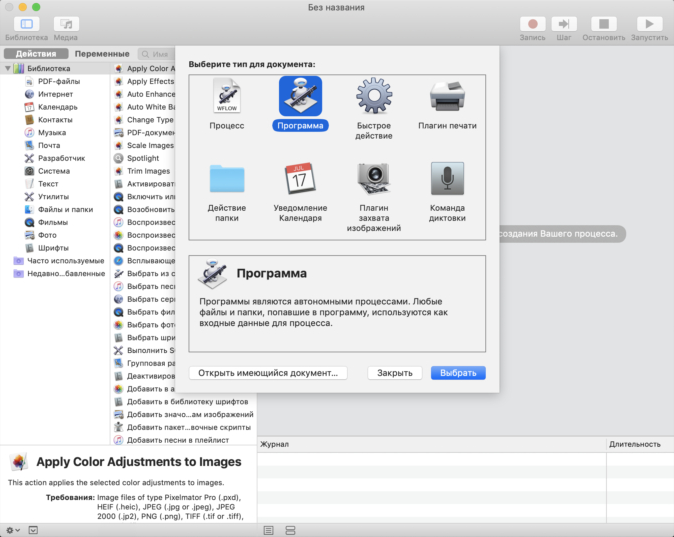The width and height of the screenshot is (674, 537).
Task: Pick the Уведомление Календаря calendar icon
Action: point(300,178)
